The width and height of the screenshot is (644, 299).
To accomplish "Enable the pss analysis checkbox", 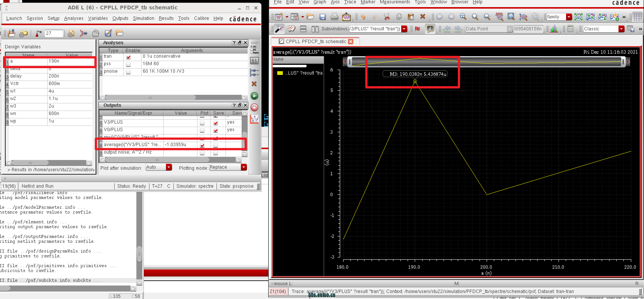I will [x=129, y=64].
